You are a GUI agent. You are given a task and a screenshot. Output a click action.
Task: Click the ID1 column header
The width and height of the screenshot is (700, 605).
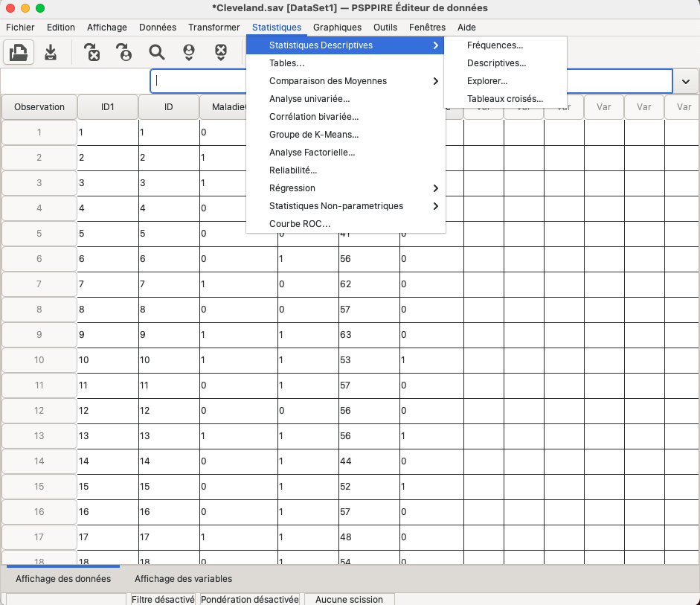pos(108,107)
